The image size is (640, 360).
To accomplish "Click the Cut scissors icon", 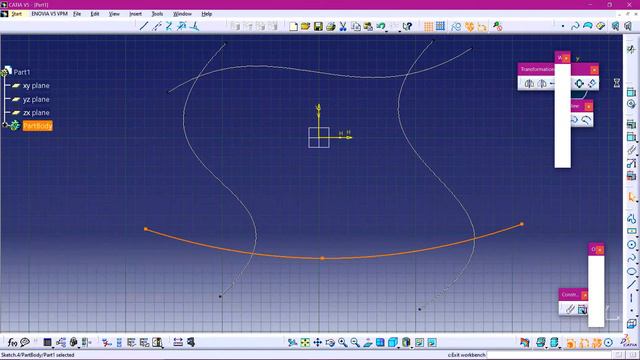I will click(343, 27).
